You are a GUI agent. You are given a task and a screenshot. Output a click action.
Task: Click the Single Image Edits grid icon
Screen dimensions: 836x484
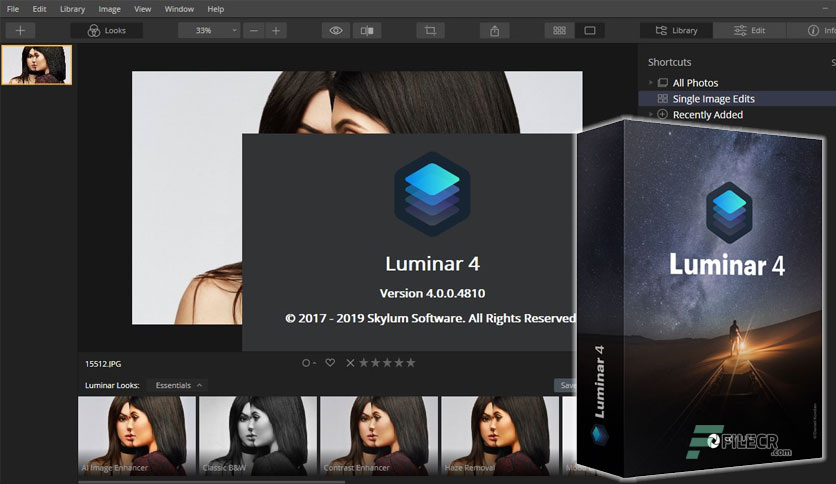click(663, 99)
